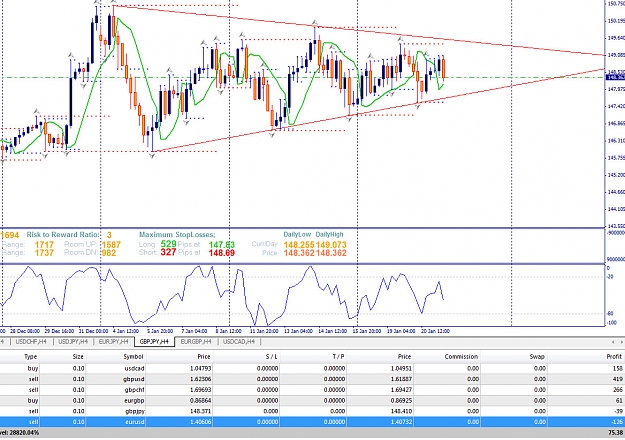This screenshot has width=625, height=440.
Task: Click current price 148.410 in gbpjpy row
Action: 402,411
